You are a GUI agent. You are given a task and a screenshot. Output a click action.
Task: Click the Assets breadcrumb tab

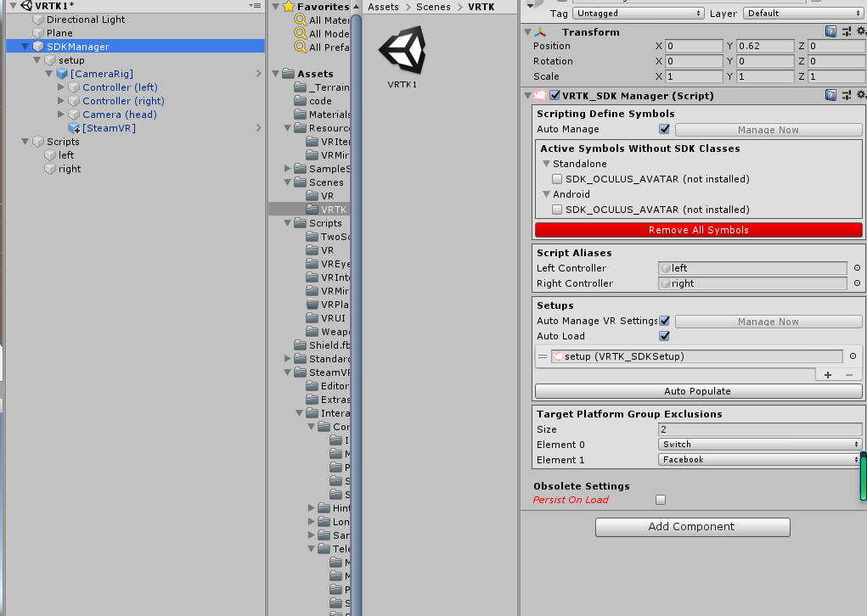383,6
